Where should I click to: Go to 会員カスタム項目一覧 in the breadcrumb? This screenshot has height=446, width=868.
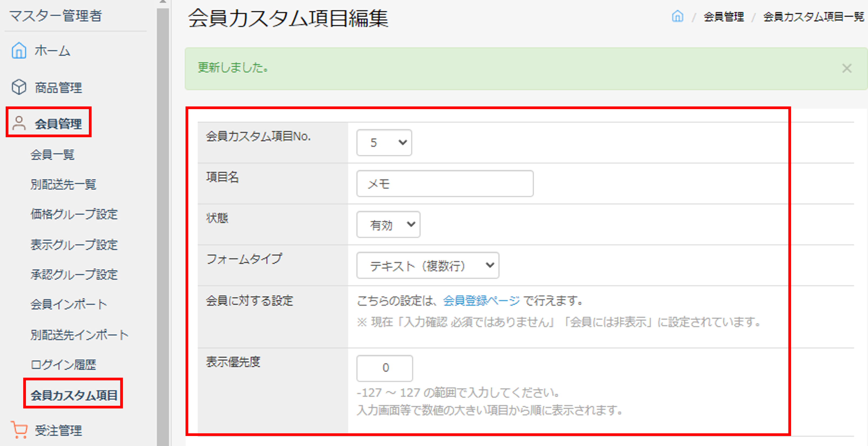pos(813,16)
